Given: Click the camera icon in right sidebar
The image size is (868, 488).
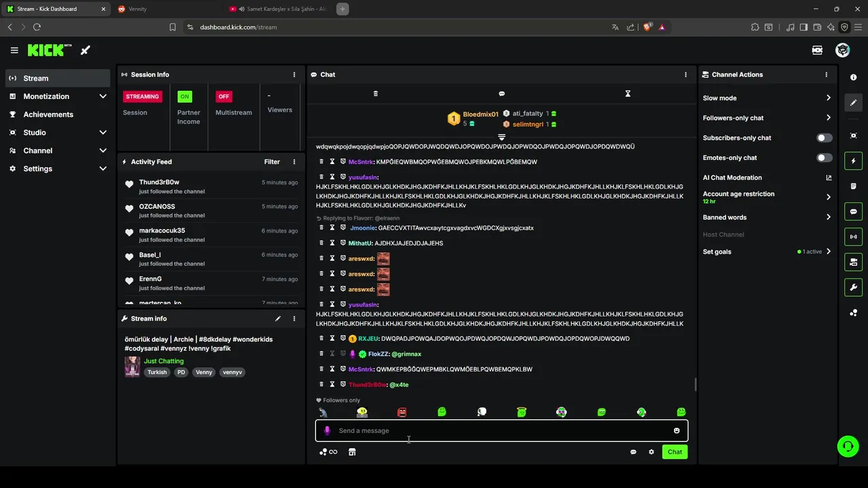Looking at the screenshot, I should [854, 262].
